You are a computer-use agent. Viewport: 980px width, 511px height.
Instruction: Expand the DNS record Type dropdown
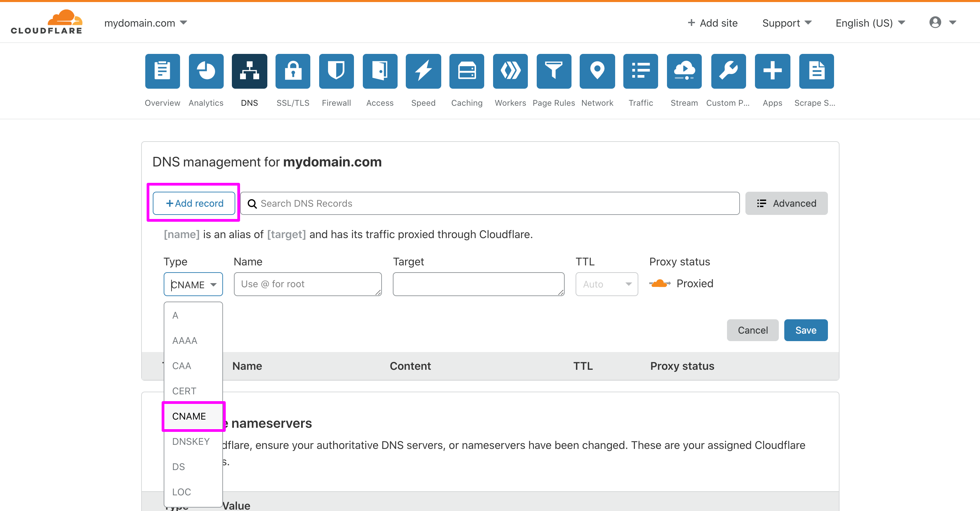click(193, 283)
